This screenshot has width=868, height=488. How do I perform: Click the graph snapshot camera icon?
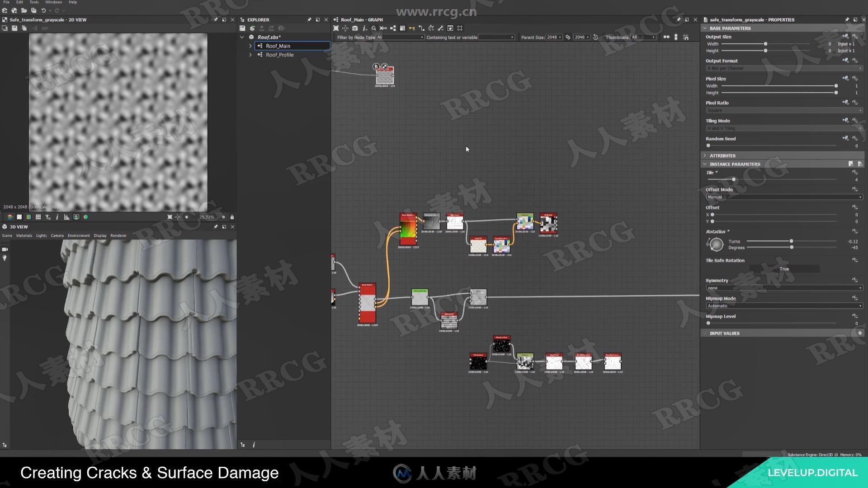[355, 28]
